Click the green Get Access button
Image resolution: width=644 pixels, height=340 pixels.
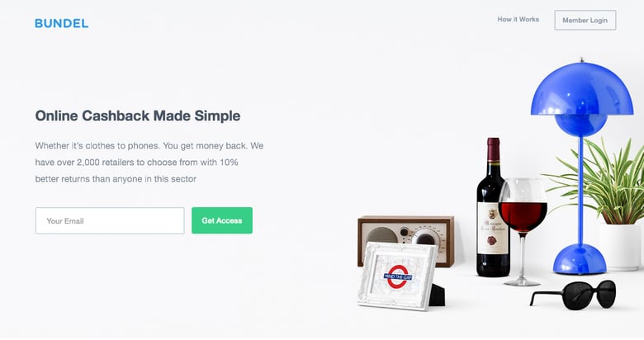click(x=222, y=220)
